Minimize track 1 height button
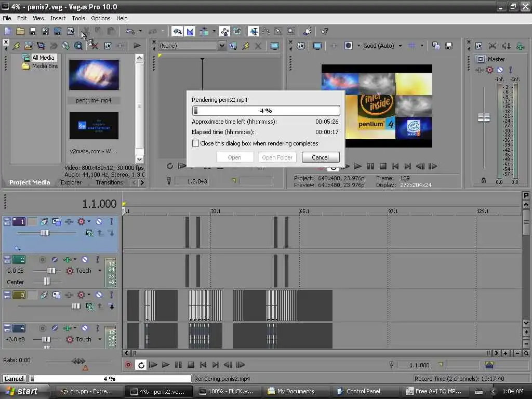The height and width of the screenshot is (399, 532). click(7, 222)
